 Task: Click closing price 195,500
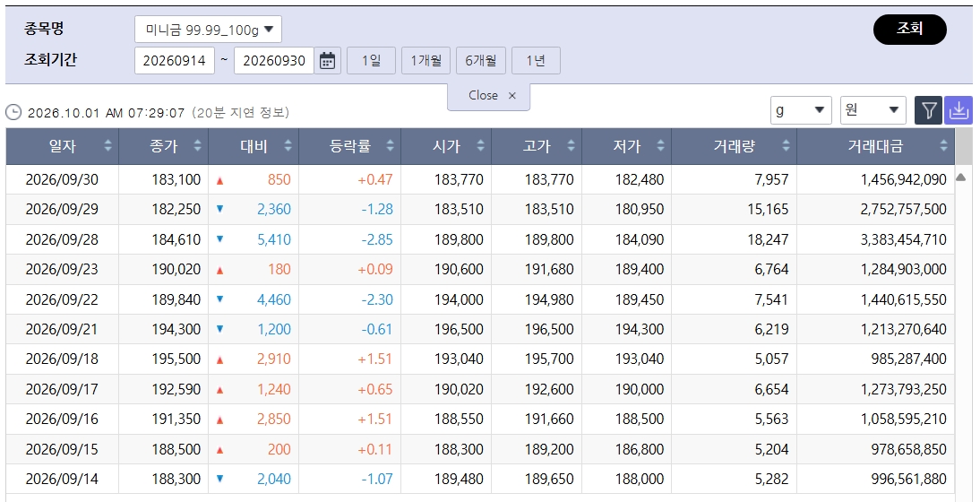176,359
